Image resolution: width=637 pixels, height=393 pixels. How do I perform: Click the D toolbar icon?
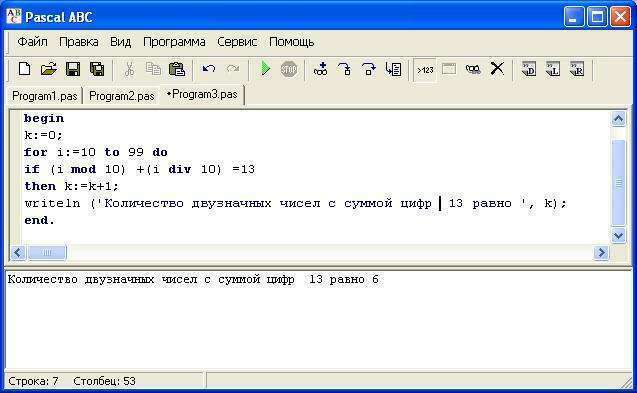pyautogui.click(x=529, y=69)
